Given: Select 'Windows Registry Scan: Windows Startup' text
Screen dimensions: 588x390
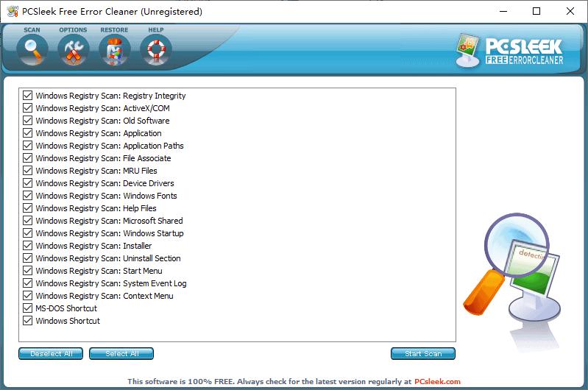Looking at the screenshot, I should click(110, 233).
